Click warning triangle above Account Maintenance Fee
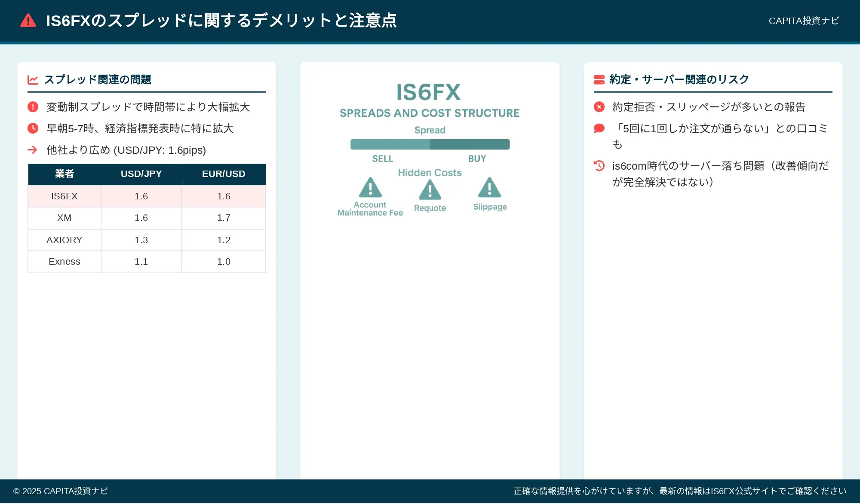 [370, 187]
